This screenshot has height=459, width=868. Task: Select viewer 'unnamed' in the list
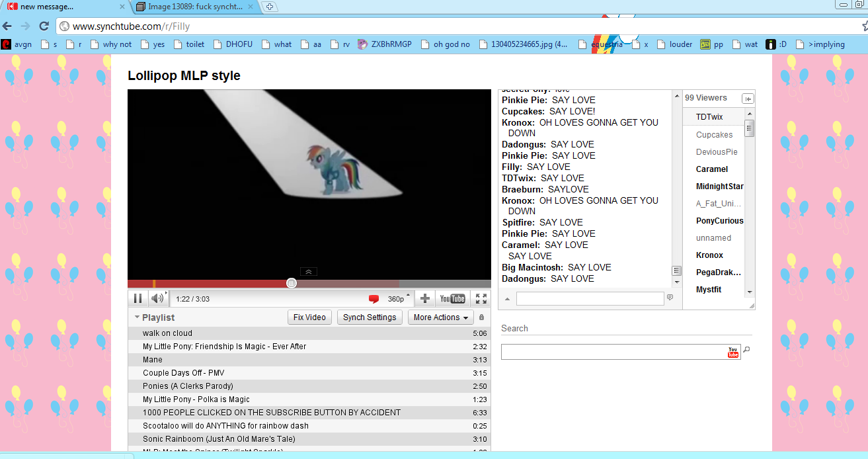pos(713,237)
